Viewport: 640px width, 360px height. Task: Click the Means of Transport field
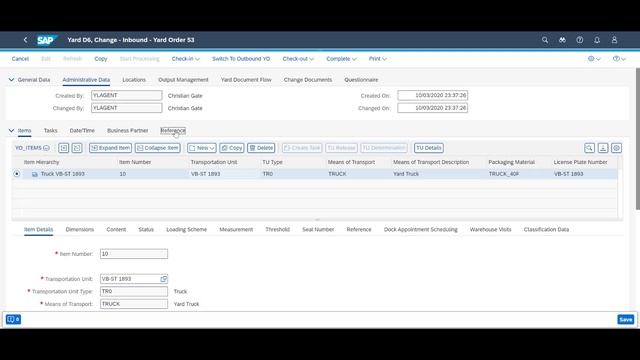click(x=134, y=304)
